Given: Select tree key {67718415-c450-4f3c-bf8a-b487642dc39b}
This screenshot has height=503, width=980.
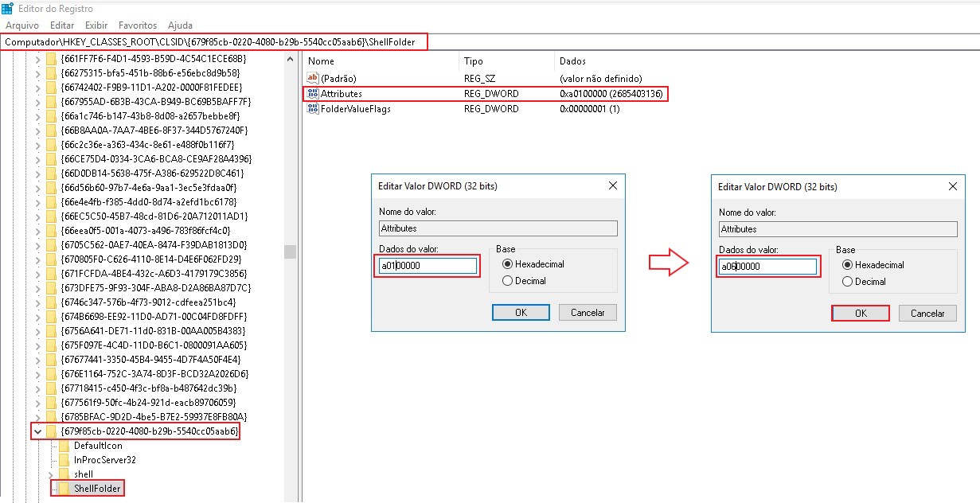Looking at the screenshot, I should click(x=148, y=388).
